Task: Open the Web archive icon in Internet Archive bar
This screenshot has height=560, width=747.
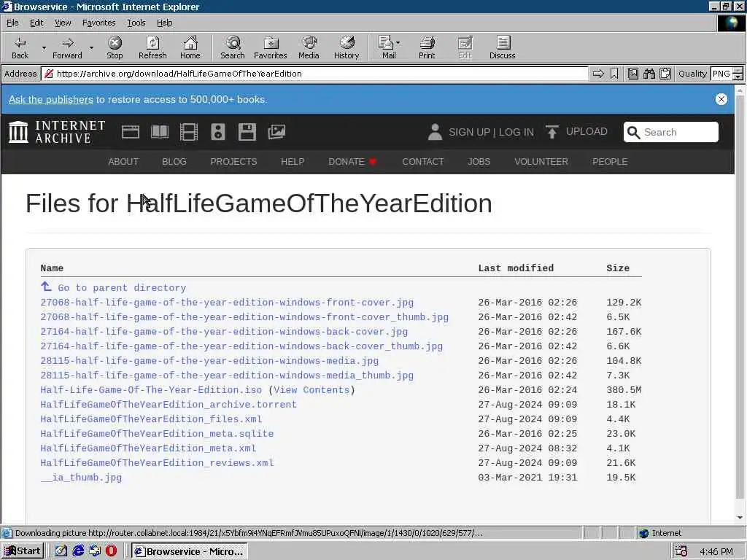Action: coord(130,132)
